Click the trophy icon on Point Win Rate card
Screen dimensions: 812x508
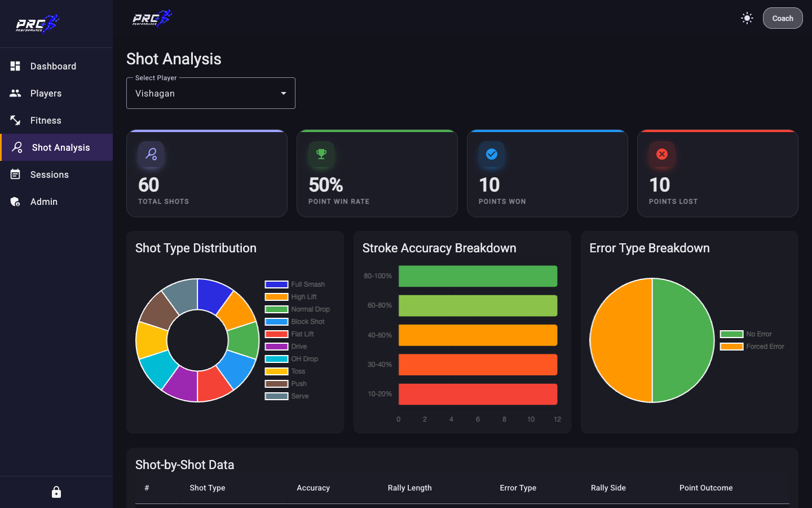[321, 154]
